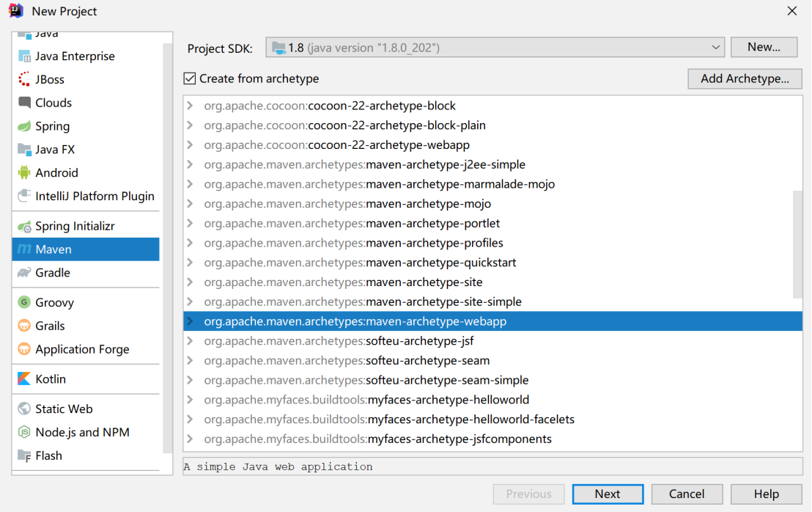Screen dimensions: 812x512
Task: Toggle the Create from archetype checkbox
Action: [x=190, y=78]
